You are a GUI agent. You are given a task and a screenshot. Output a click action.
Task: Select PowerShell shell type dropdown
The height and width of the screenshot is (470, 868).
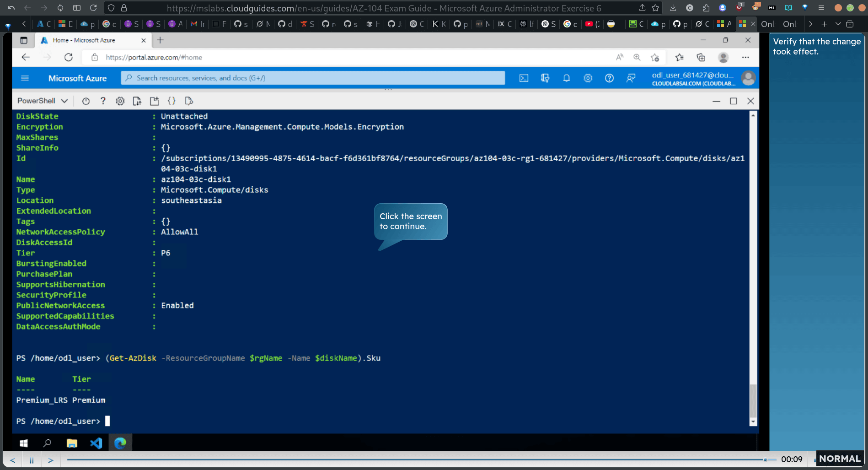tap(43, 101)
